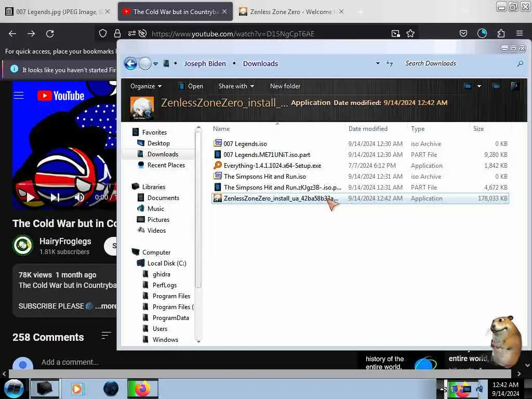This screenshot has width=532, height=399.
Task: Select The Simpsons Hit and Run.iso file
Action: [360, 177]
